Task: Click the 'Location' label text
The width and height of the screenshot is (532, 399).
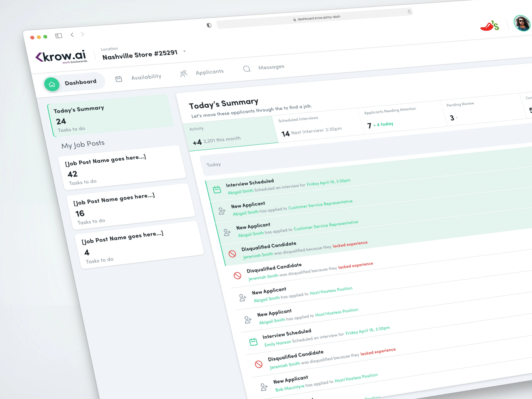Action: pyautogui.click(x=109, y=49)
